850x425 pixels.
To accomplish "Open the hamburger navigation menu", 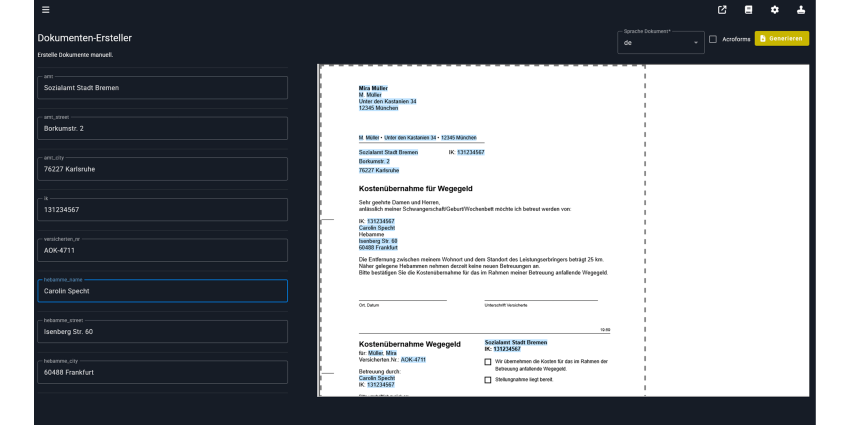I will [46, 10].
